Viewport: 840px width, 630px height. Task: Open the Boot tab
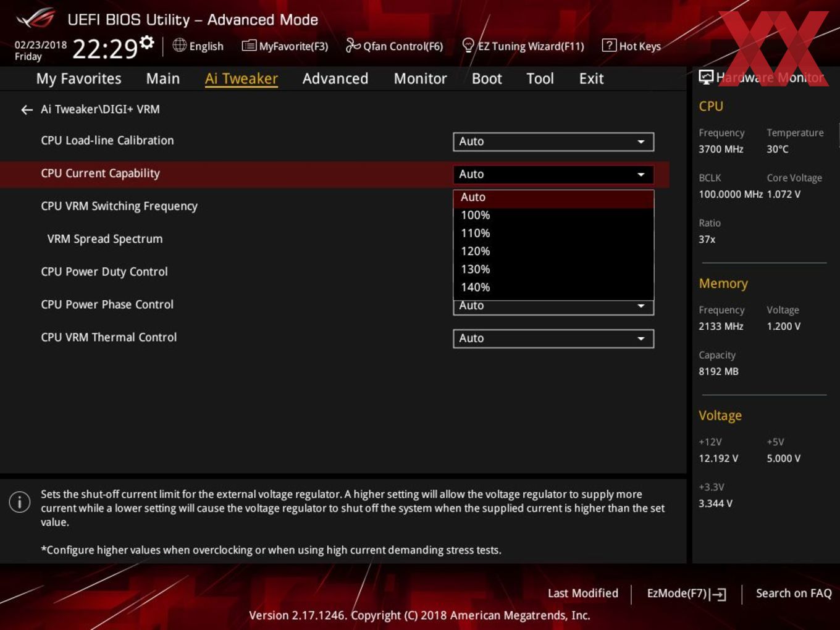click(x=487, y=78)
